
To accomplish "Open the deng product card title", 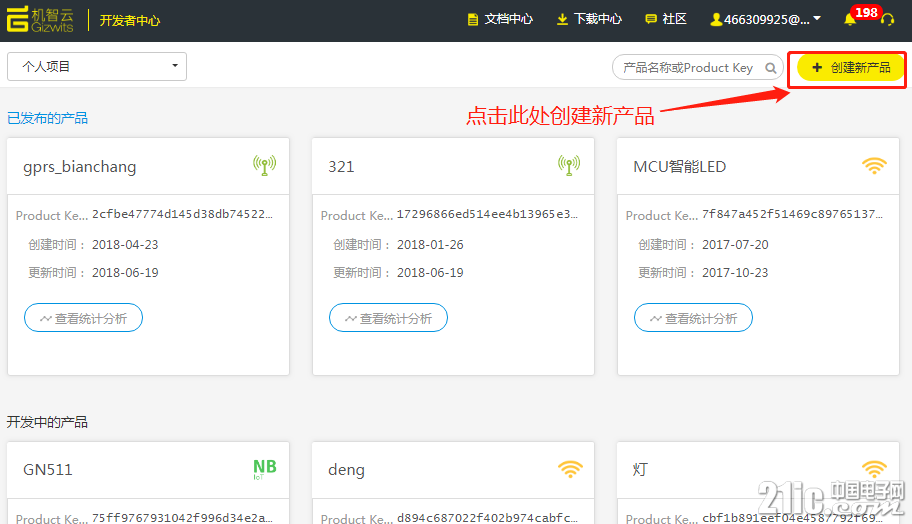I will point(347,470).
